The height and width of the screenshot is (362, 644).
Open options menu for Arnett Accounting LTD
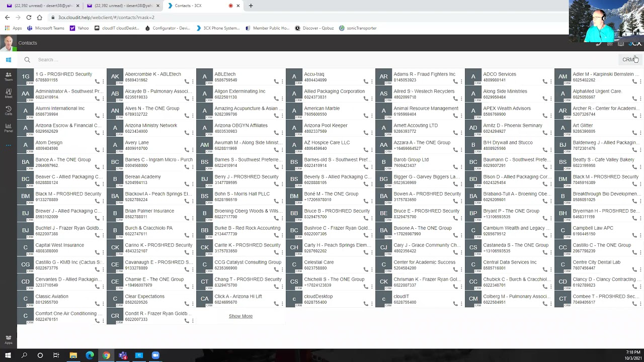pos(461,133)
